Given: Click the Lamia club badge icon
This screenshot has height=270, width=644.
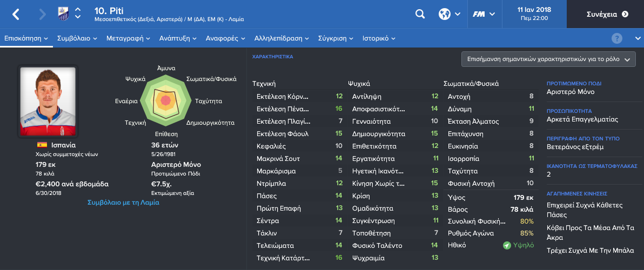Looking at the screenshot, I should 64,14.
